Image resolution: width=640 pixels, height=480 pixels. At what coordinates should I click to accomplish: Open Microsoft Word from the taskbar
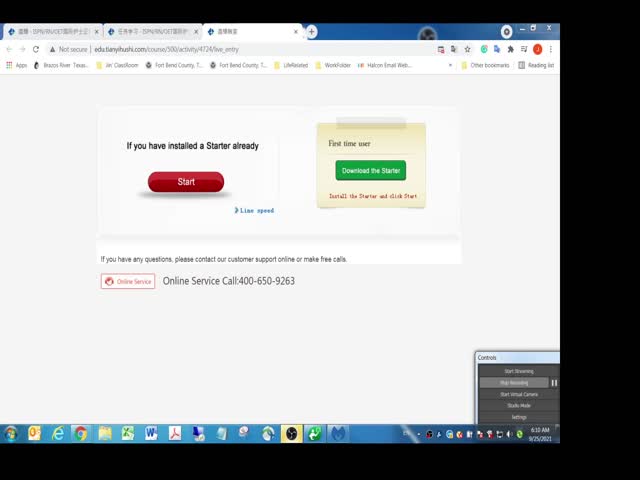coord(151,434)
